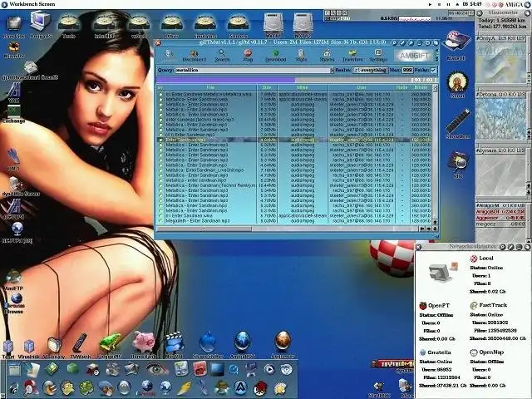
Task: Click the MakeCD desktop icon
Action: point(456,45)
